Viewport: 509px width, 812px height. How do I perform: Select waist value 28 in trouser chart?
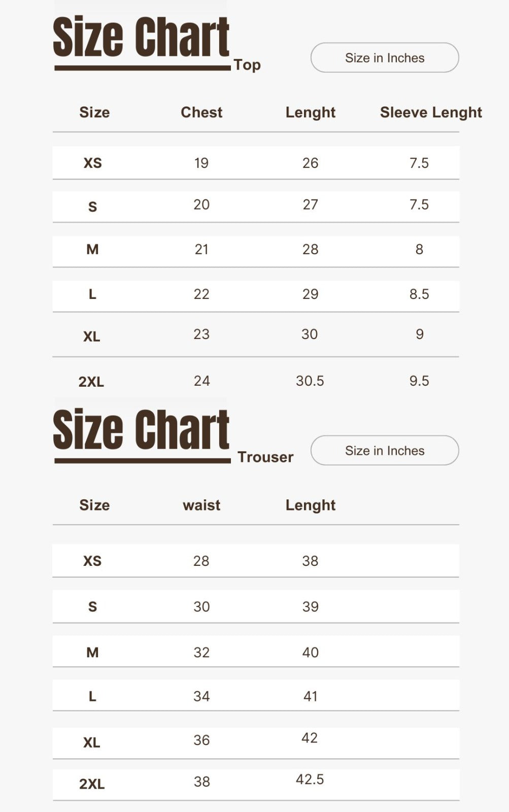[x=201, y=561]
